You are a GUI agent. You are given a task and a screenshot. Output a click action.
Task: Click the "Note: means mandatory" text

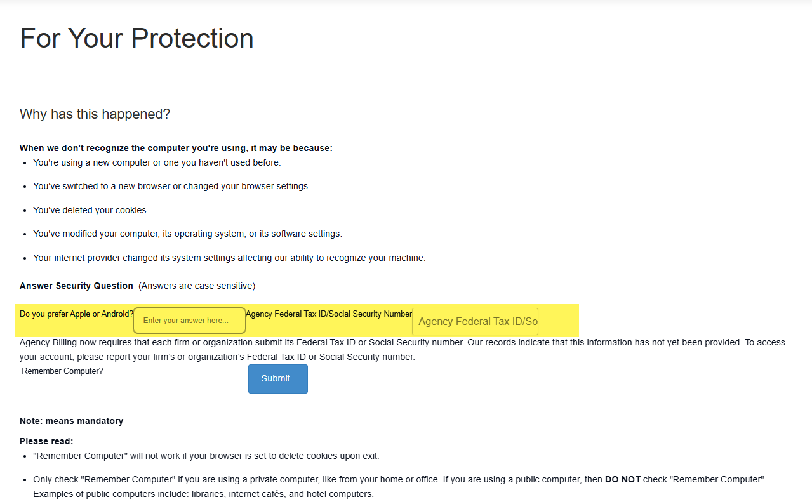click(x=71, y=421)
